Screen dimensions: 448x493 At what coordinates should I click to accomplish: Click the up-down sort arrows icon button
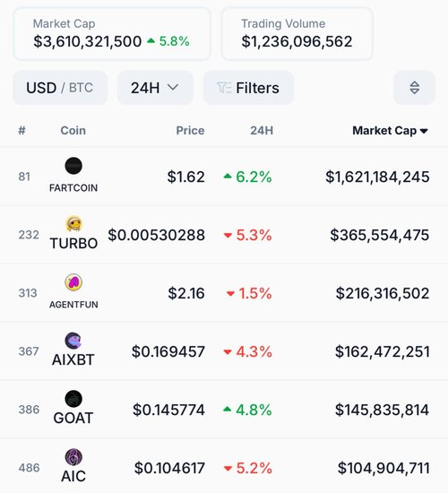point(414,88)
